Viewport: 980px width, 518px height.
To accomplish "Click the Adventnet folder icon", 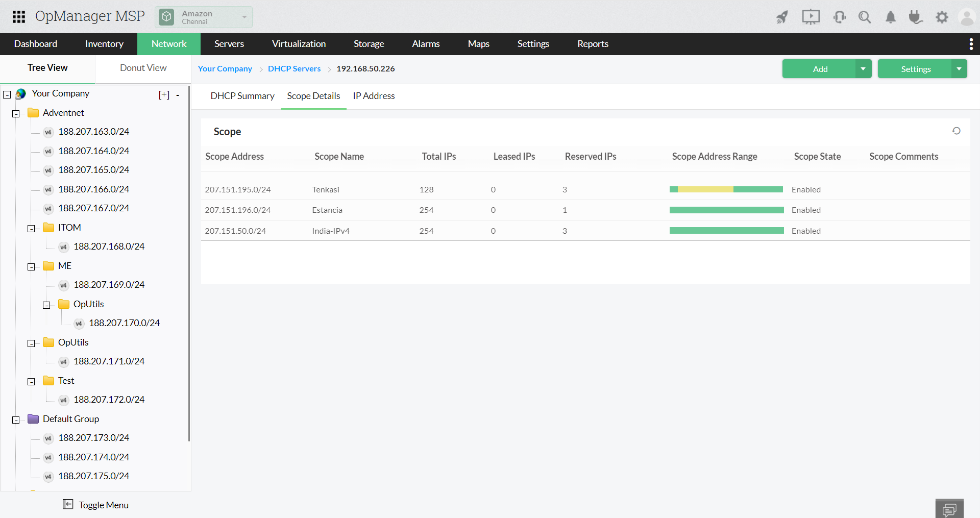I will tap(33, 113).
